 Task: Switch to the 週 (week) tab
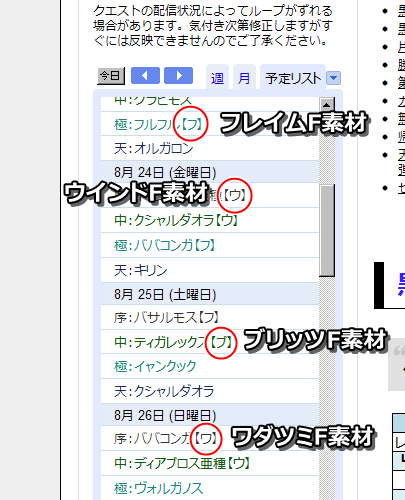tap(217, 78)
